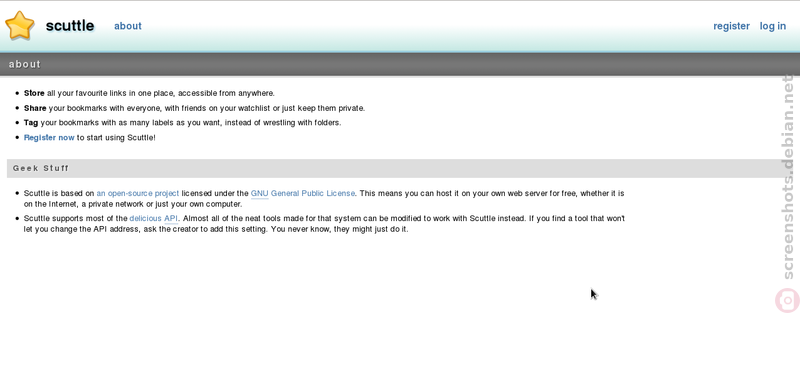Click the yellow star Scuttle logo
This screenshot has width=800, height=377.
point(19,26)
